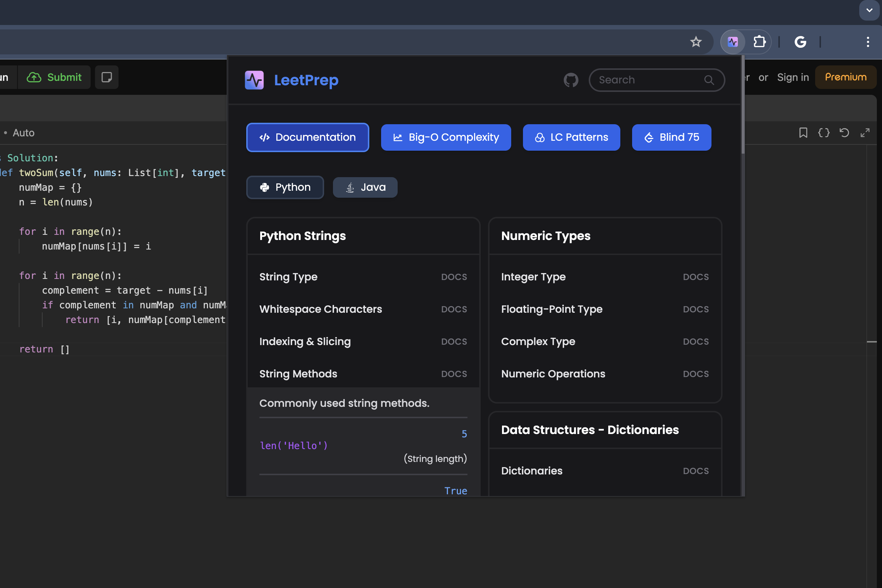The height and width of the screenshot is (588, 882).
Task: Expand the Indexing & Slicing docs row
Action: [x=363, y=341]
